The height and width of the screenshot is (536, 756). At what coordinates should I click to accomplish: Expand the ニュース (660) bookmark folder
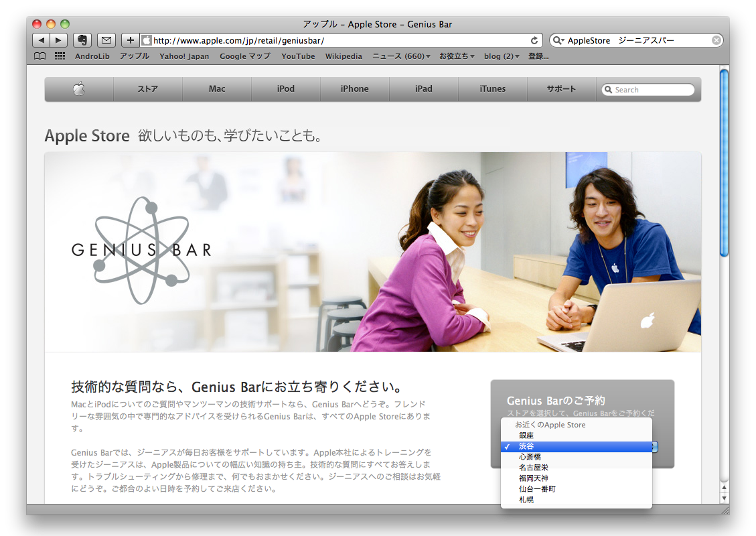coord(401,56)
